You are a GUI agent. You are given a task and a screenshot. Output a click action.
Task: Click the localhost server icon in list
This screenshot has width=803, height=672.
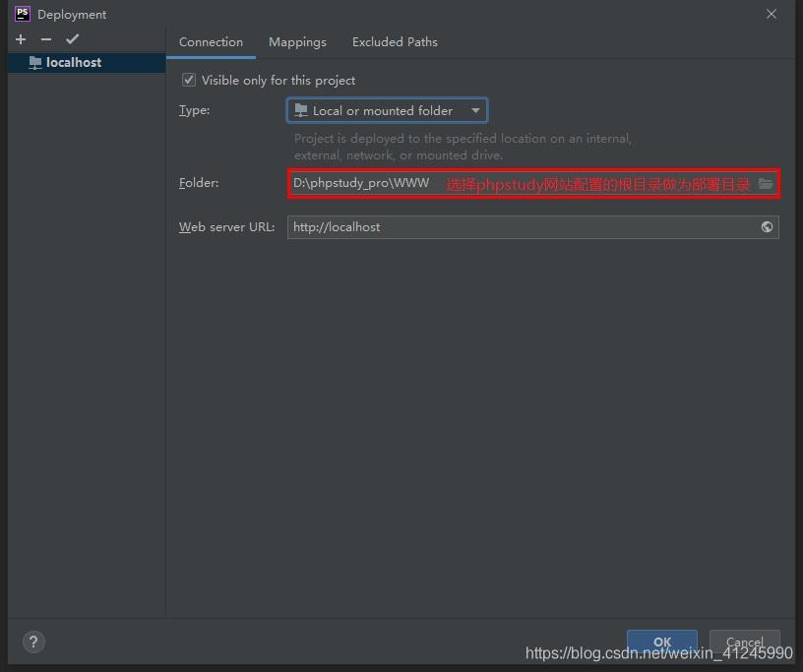click(x=35, y=62)
